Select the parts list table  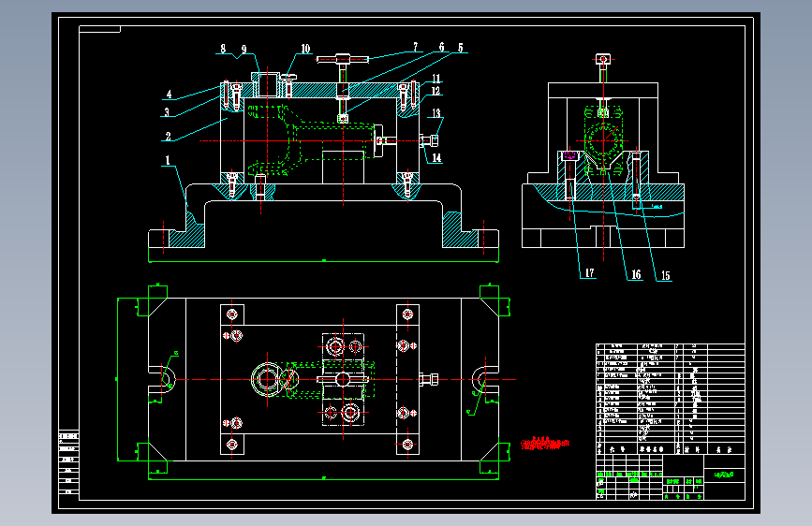point(670,399)
